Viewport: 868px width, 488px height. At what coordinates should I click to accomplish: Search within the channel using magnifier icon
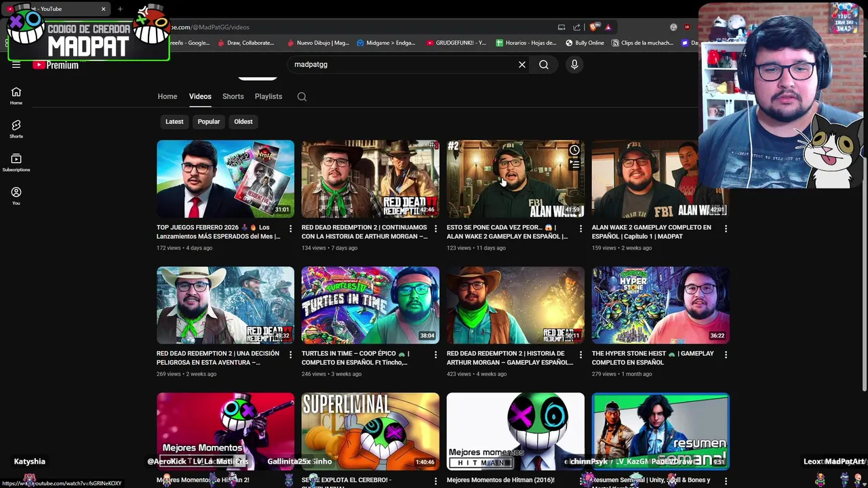(302, 96)
